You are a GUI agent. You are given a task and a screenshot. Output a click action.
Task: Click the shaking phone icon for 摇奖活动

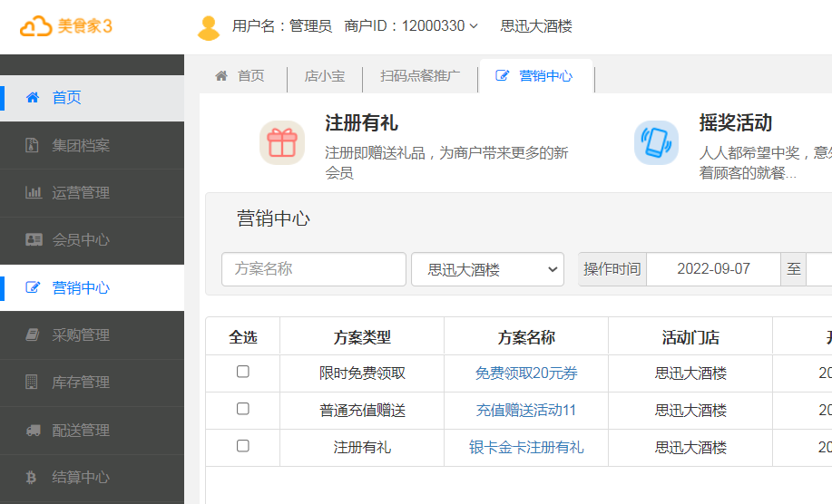pos(656,143)
